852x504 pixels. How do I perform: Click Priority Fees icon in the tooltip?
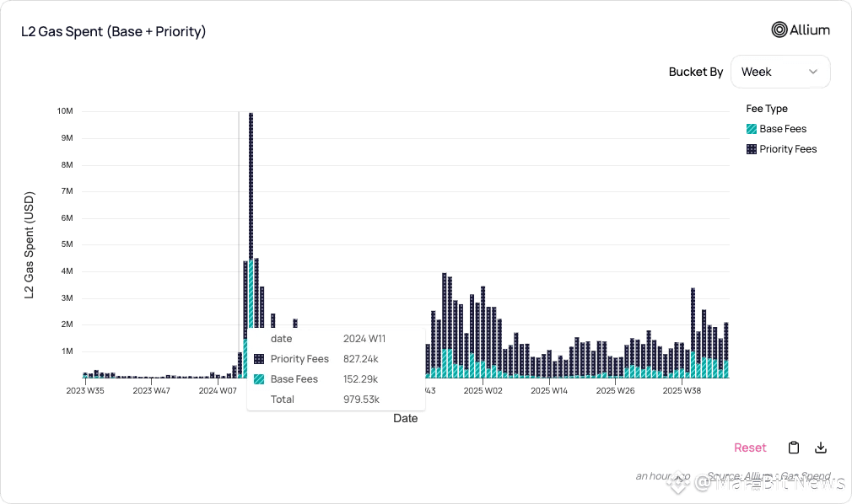(259, 359)
